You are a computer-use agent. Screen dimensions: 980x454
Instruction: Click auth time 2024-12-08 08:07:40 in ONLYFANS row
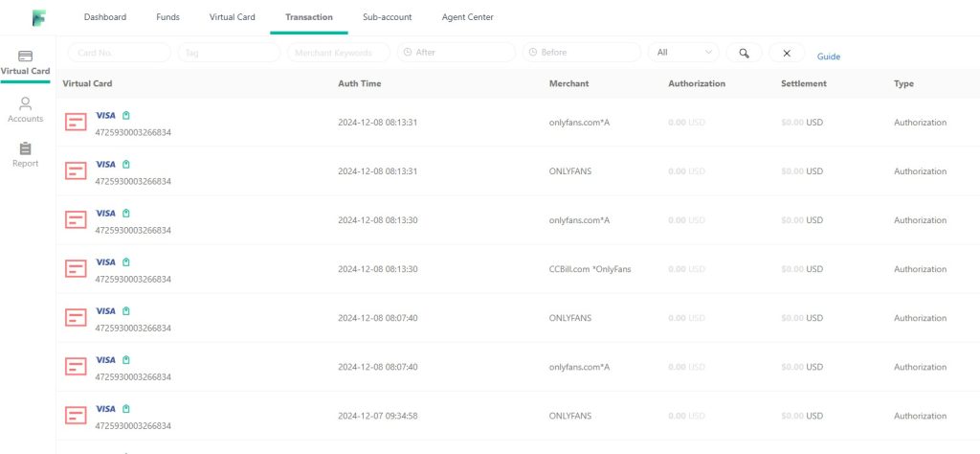[x=378, y=318]
